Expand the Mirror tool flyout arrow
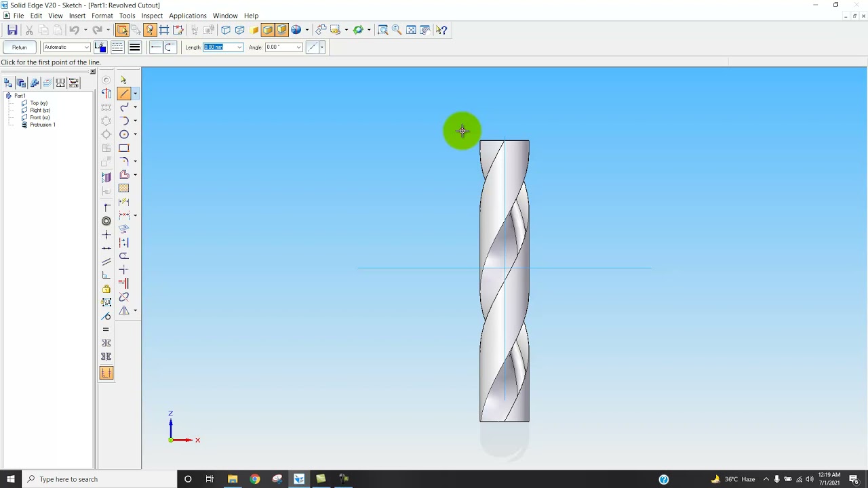868x488 pixels. tap(135, 310)
